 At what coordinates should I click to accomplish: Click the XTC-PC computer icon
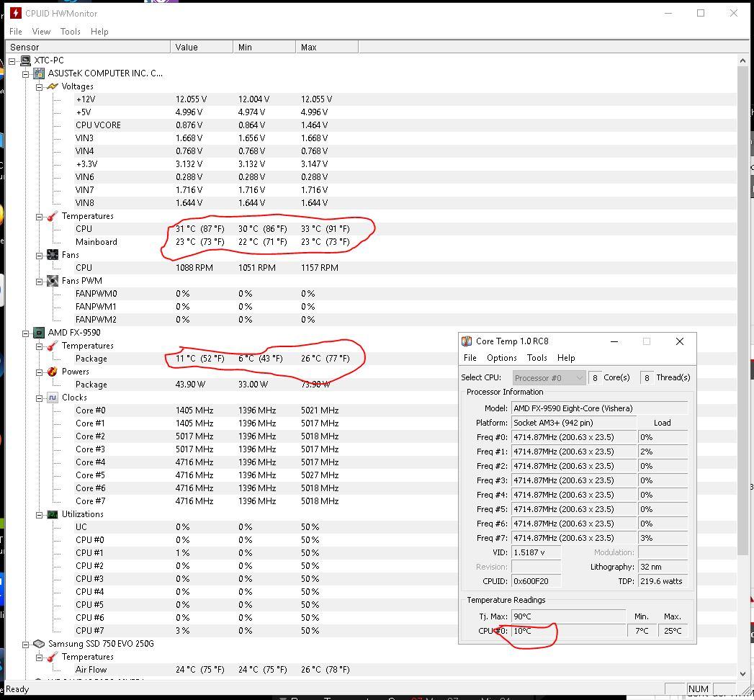point(25,60)
